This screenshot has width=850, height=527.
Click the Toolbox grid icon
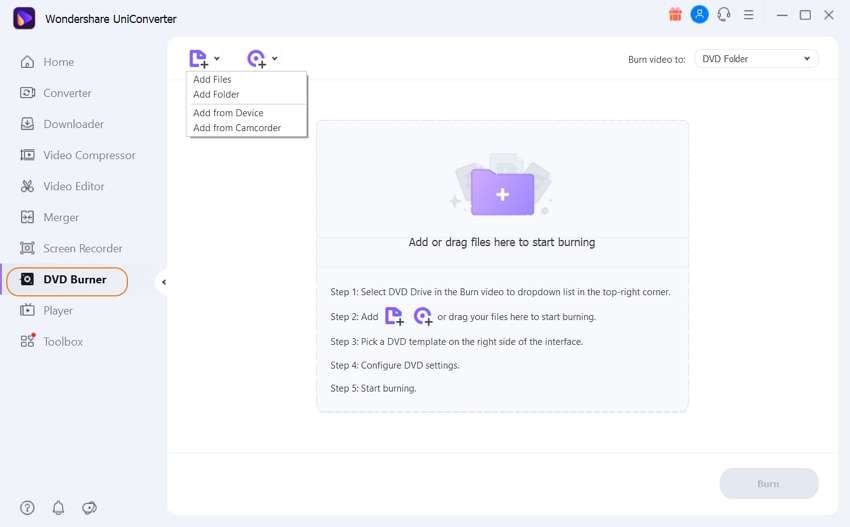(x=27, y=341)
